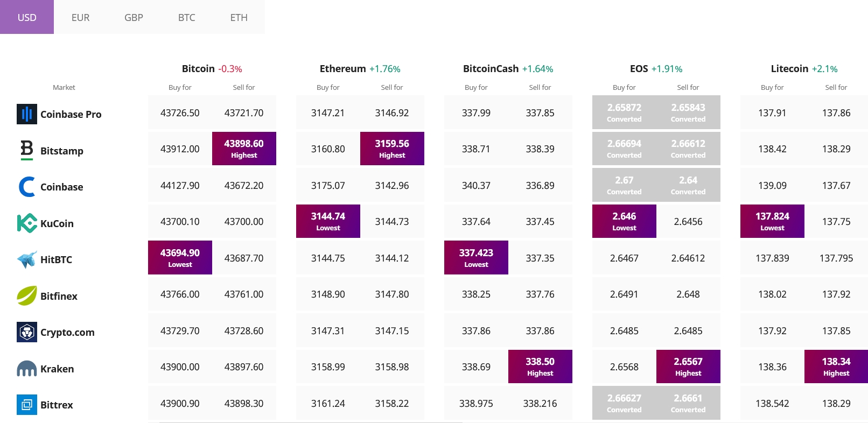
Task: Click the Coinbase Pro logo icon
Action: tap(27, 114)
